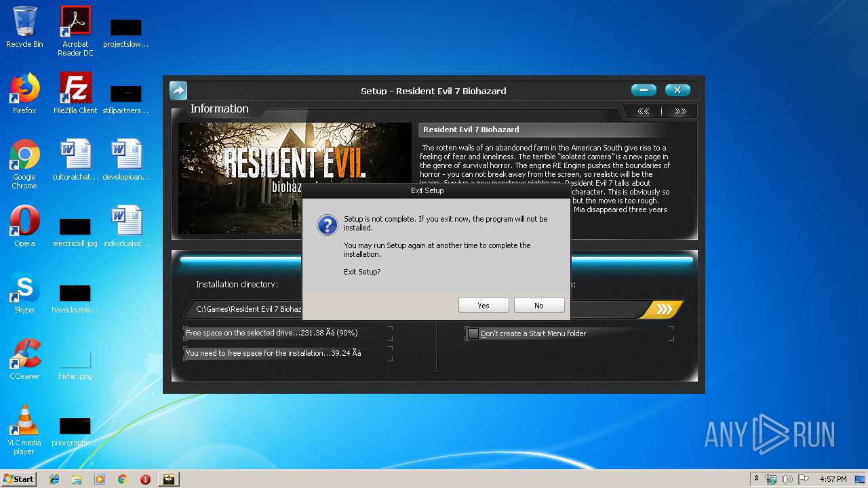Select the stillpartners desktop file
The width and height of the screenshot is (868, 488).
[x=126, y=98]
